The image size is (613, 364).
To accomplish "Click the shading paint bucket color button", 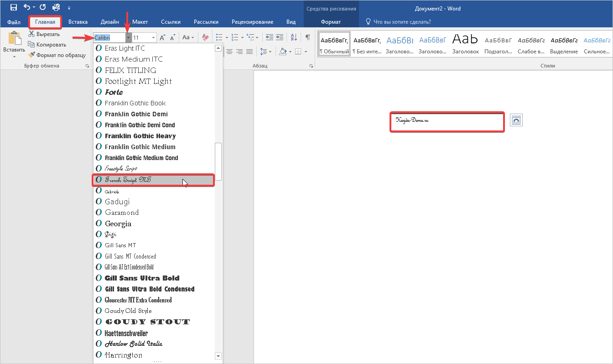I will [283, 52].
